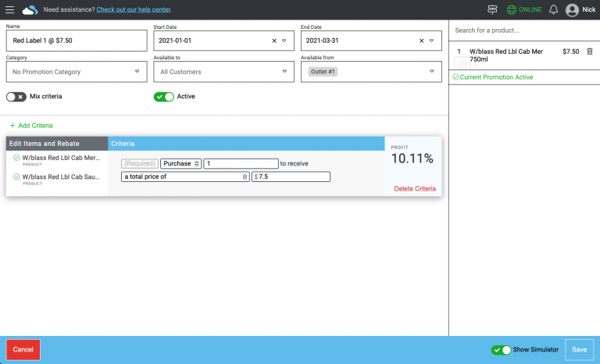Clear the End Date value

click(x=422, y=41)
